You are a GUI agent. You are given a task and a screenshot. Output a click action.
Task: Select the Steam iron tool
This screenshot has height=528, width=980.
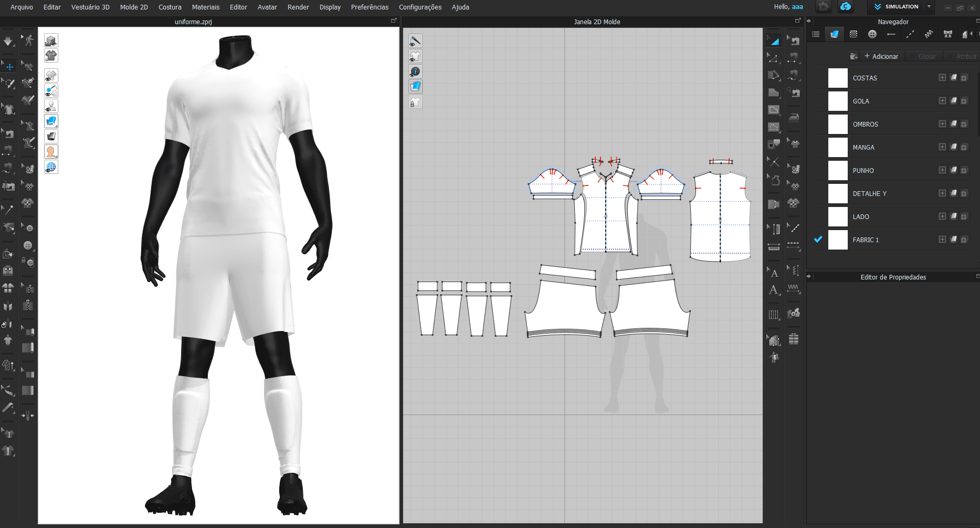(794, 117)
